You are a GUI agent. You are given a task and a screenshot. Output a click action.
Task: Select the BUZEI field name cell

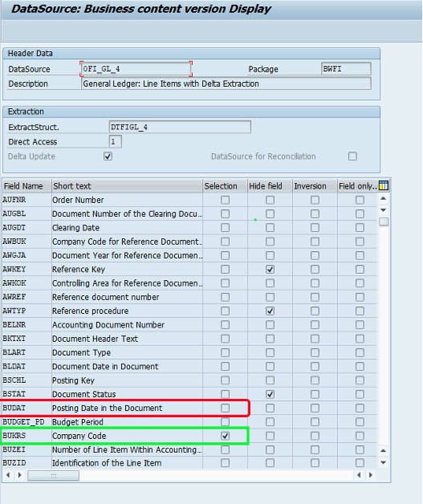click(x=26, y=449)
